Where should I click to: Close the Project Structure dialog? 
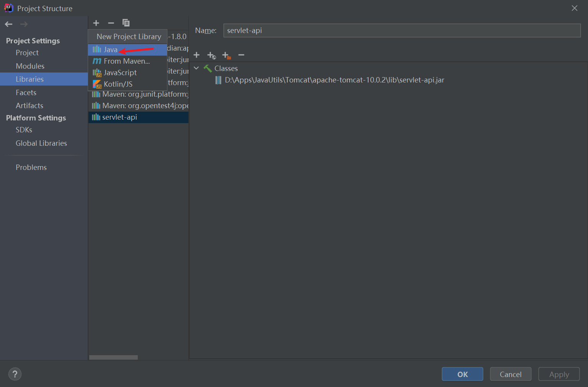(574, 8)
